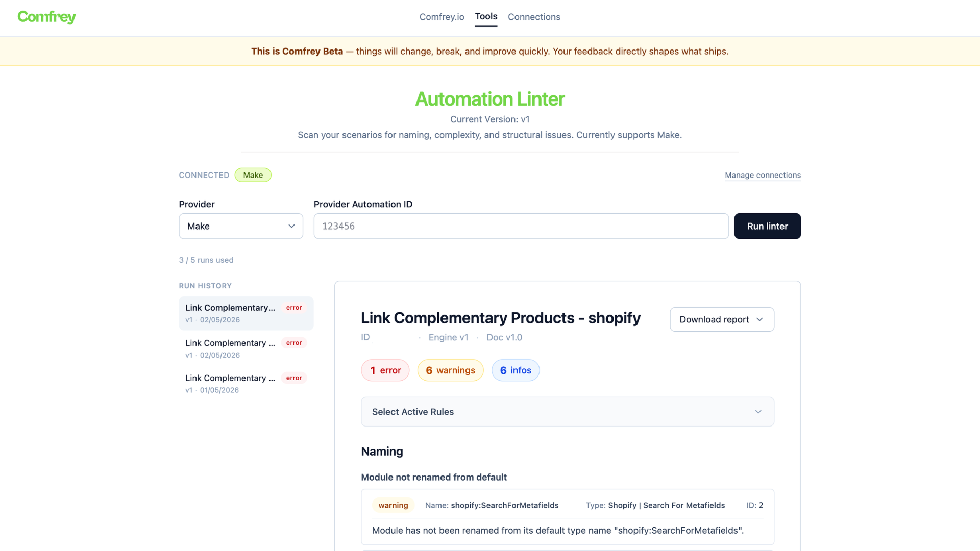Click the Naming section heading
The height and width of the screenshot is (551, 980).
[x=382, y=452]
